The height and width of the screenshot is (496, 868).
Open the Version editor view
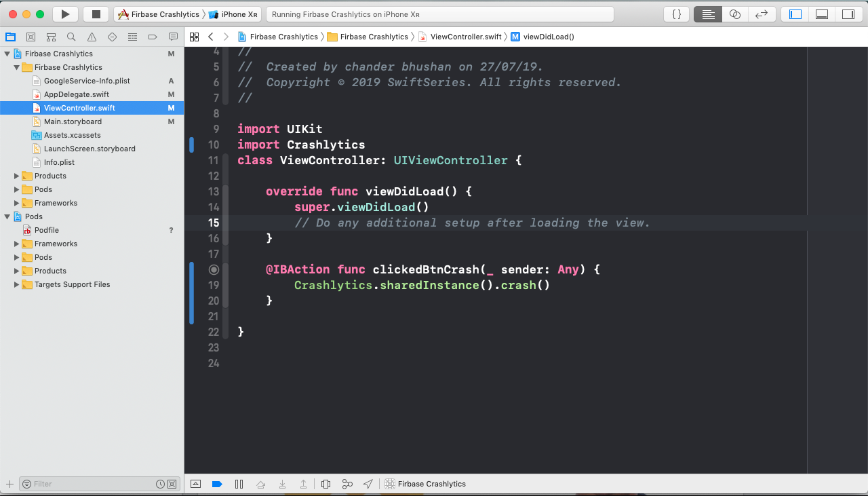tap(761, 14)
